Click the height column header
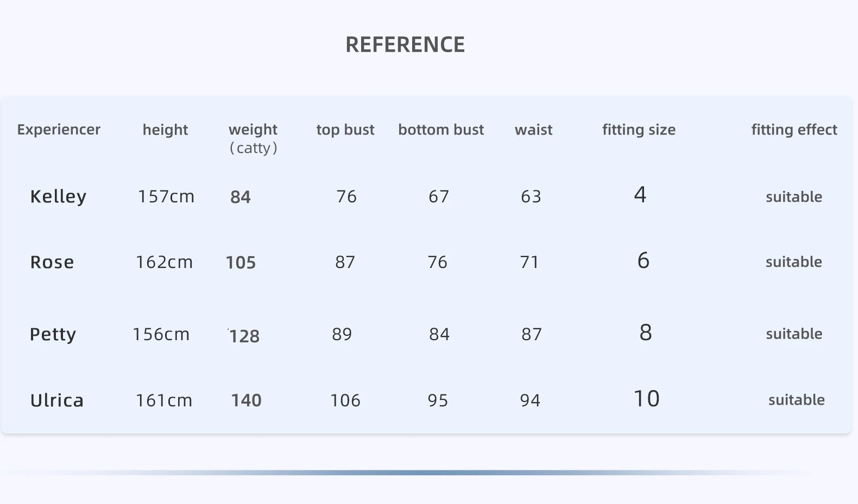The width and height of the screenshot is (858, 504). [x=165, y=130]
